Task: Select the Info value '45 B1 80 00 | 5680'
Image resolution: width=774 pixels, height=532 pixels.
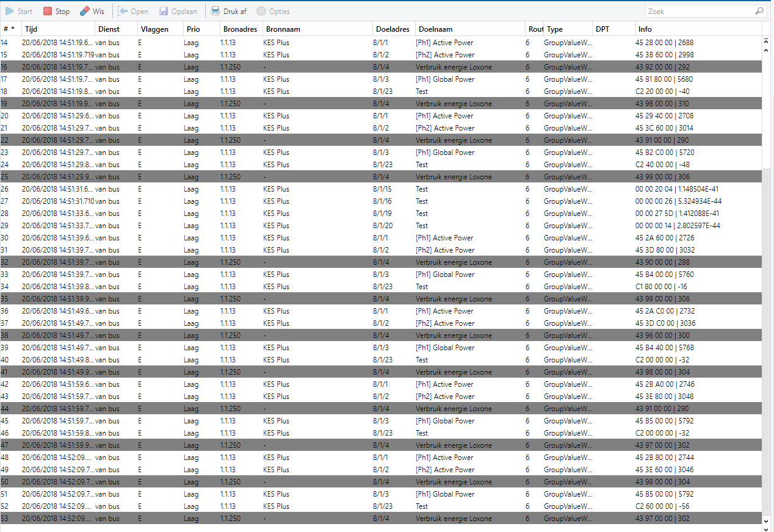Action: (x=664, y=79)
